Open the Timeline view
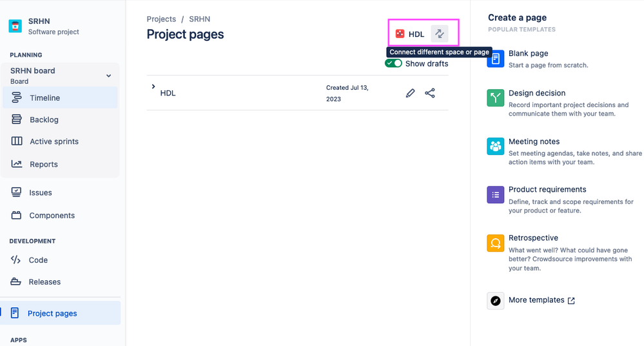The height and width of the screenshot is (346, 644). [x=60, y=98]
